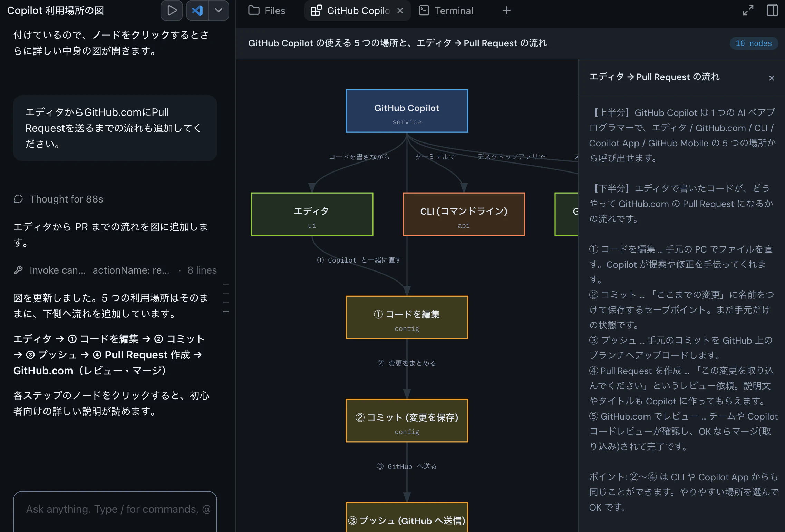785x532 pixels.
Task: Toggle the side panel layout icon
Action: 772,11
